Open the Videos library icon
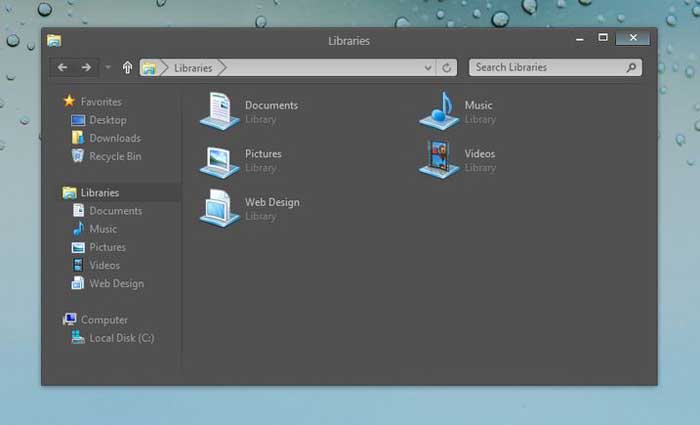The width and height of the screenshot is (700, 425). click(438, 160)
